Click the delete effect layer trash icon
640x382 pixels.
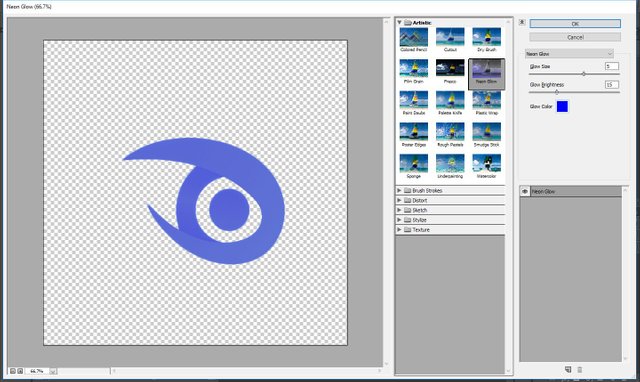click(x=580, y=369)
